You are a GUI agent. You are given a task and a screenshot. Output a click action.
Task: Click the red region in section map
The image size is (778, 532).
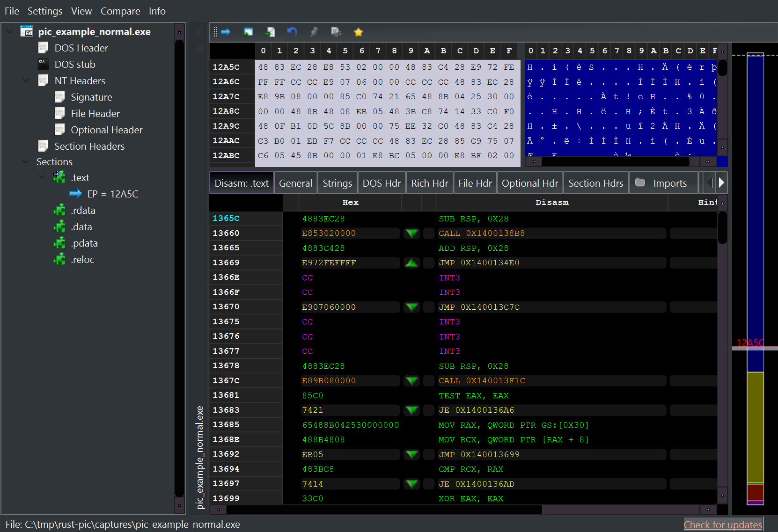tap(755, 492)
